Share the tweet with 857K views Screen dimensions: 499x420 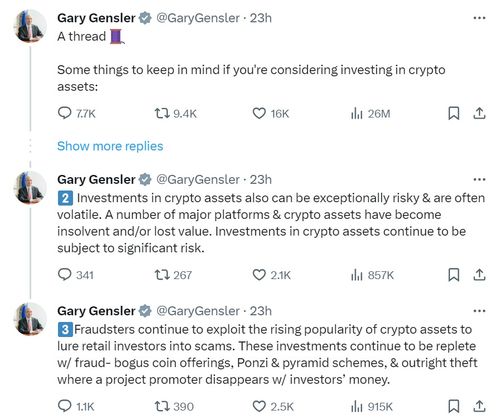479,275
